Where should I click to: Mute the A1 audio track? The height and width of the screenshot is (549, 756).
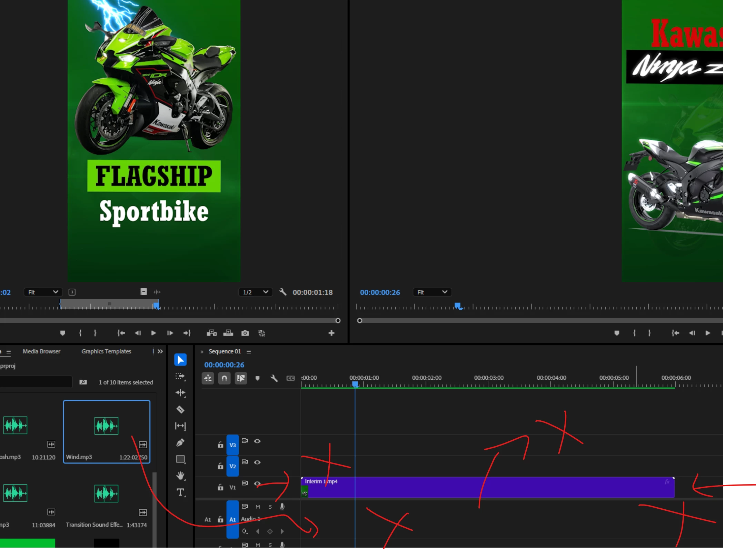point(258,507)
